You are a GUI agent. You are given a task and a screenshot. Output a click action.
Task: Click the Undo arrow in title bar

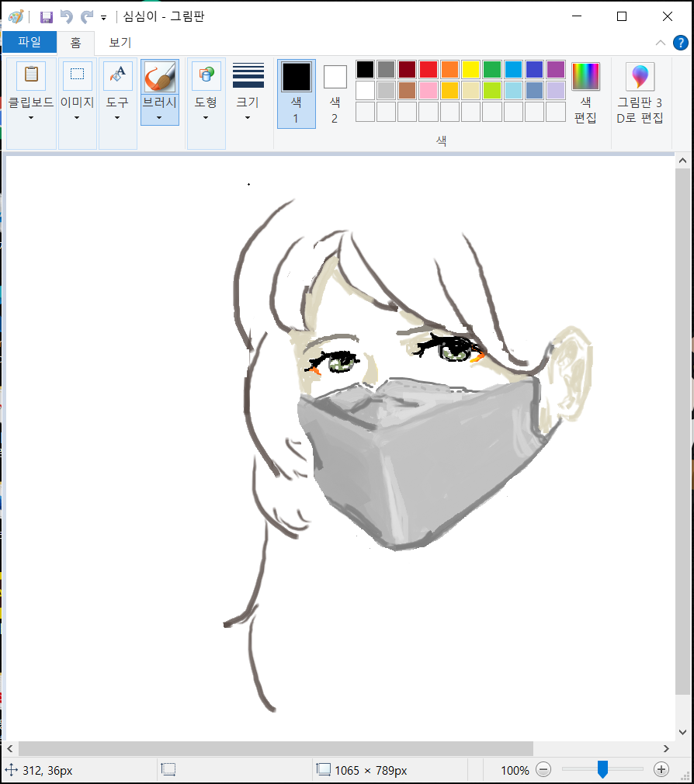67,17
